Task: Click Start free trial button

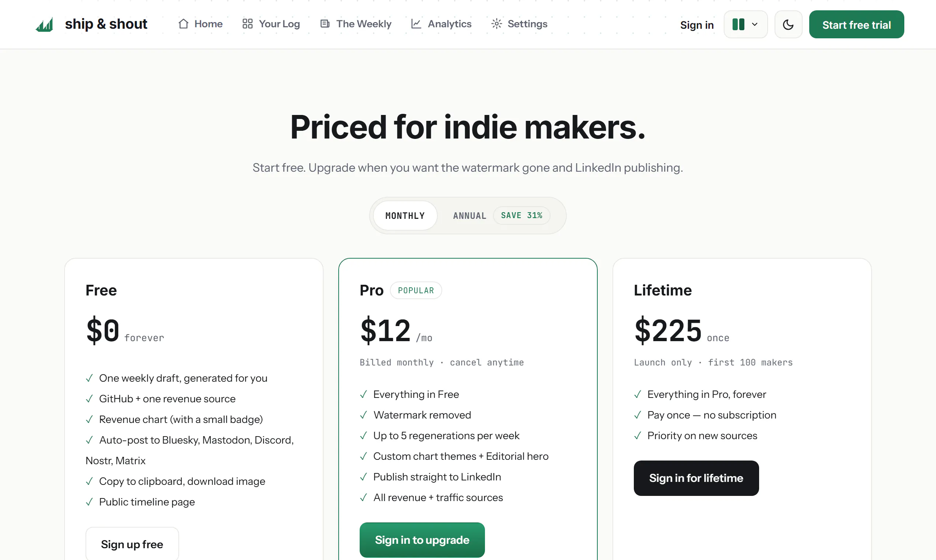Action: (x=856, y=25)
